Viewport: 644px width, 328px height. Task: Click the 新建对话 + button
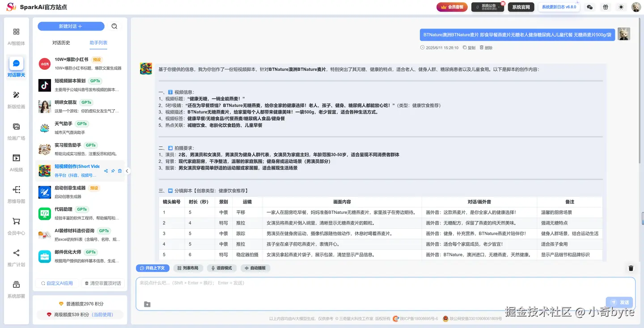(x=71, y=26)
